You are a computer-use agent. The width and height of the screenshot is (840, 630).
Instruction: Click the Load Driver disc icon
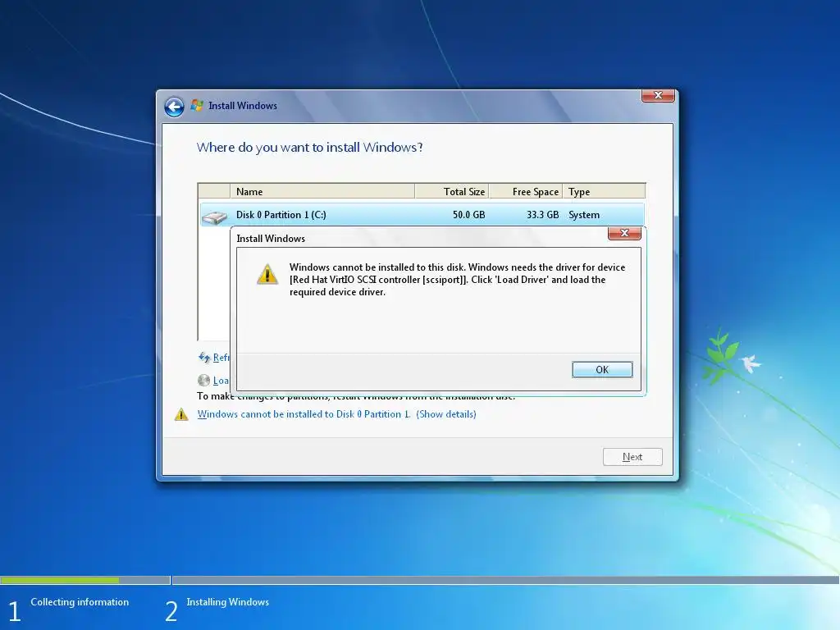click(x=203, y=381)
